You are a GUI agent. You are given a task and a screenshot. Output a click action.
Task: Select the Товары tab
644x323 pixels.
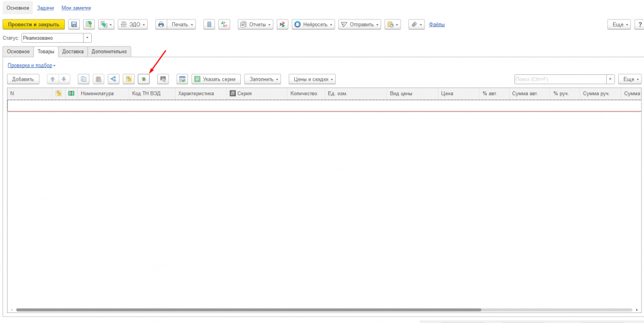(x=45, y=52)
